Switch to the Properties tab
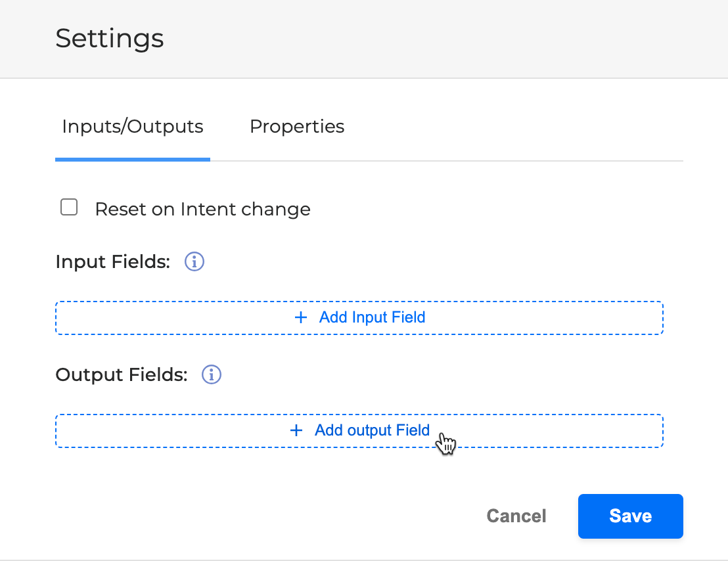Viewport: 728px width, 561px height. (297, 126)
